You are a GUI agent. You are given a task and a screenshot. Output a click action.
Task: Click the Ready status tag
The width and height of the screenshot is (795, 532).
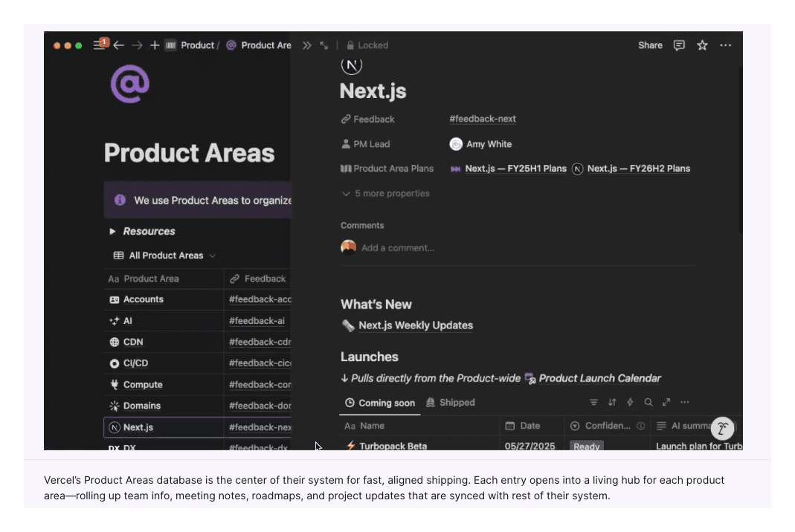(x=587, y=447)
